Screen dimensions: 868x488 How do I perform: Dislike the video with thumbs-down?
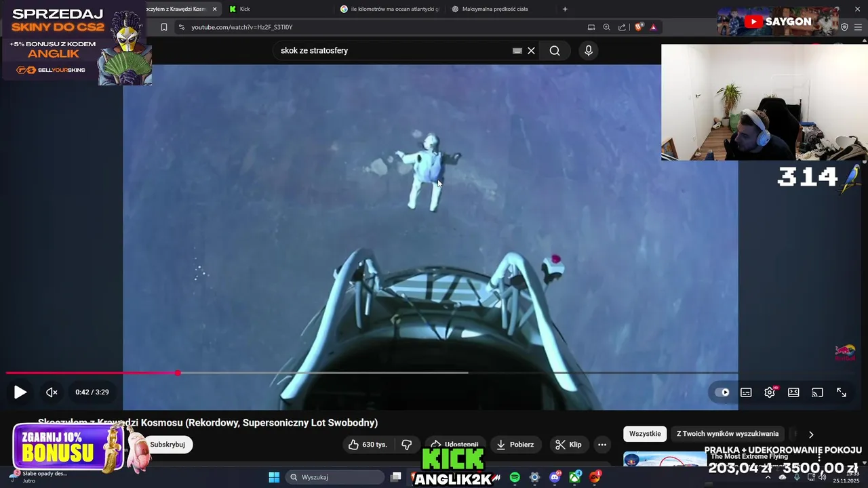pyautogui.click(x=407, y=445)
